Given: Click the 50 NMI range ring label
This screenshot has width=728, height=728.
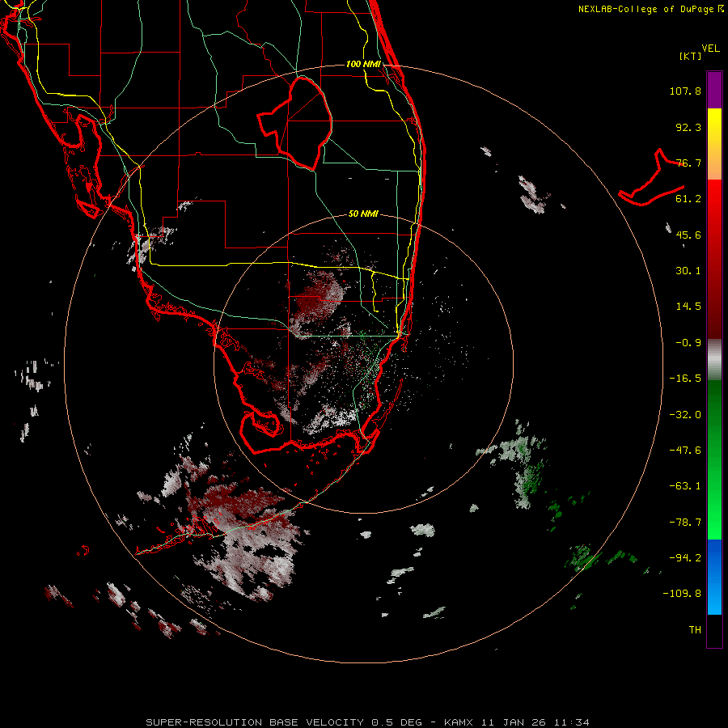Looking at the screenshot, I should [363, 214].
